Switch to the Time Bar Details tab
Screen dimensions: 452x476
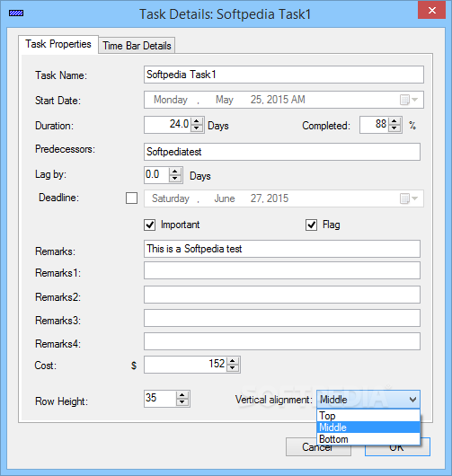coord(137,46)
